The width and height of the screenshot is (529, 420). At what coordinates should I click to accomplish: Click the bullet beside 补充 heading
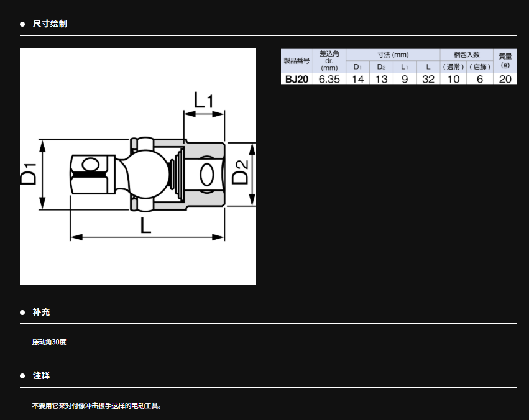(x=22, y=313)
